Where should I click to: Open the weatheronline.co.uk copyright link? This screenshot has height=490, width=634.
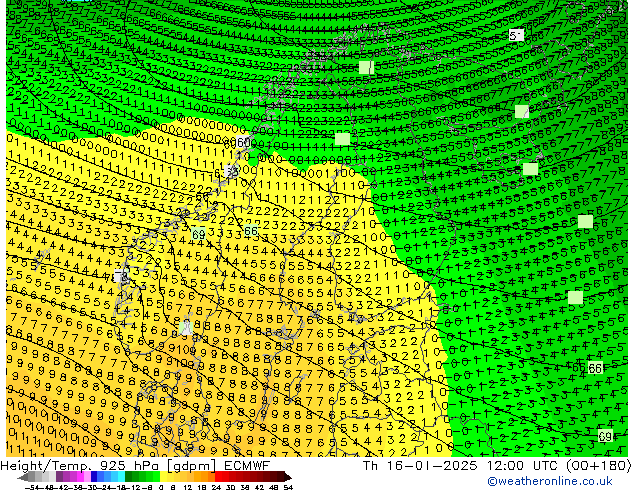click(x=550, y=481)
